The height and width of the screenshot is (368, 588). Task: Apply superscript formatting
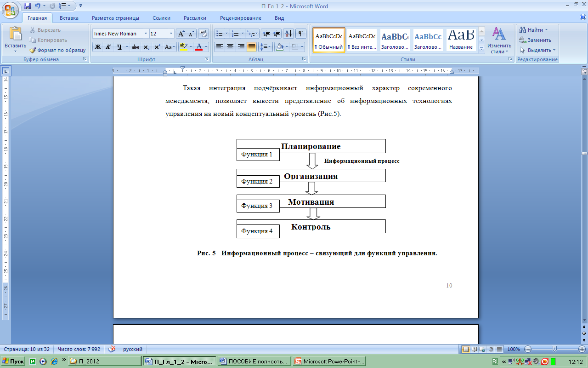157,47
